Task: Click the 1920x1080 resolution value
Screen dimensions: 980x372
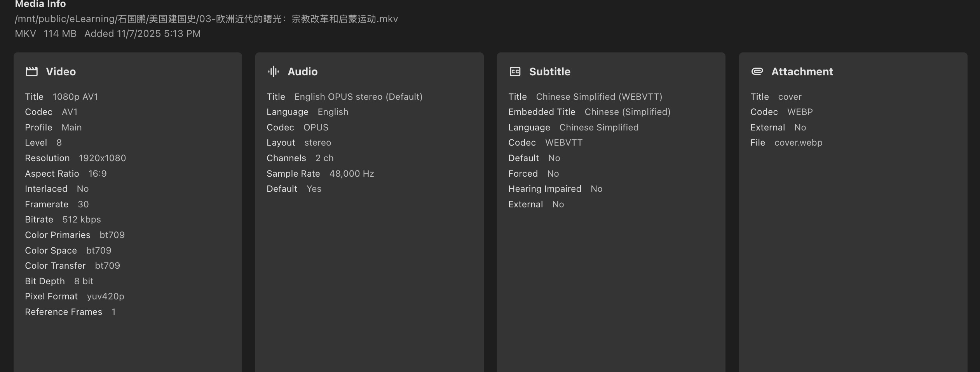Action: tap(102, 158)
